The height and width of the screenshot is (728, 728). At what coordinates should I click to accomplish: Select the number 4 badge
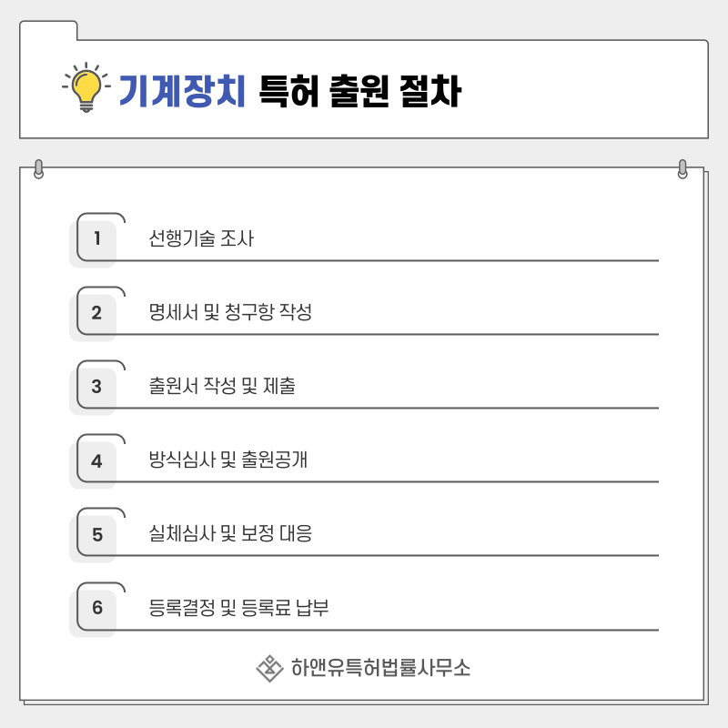tap(96, 460)
